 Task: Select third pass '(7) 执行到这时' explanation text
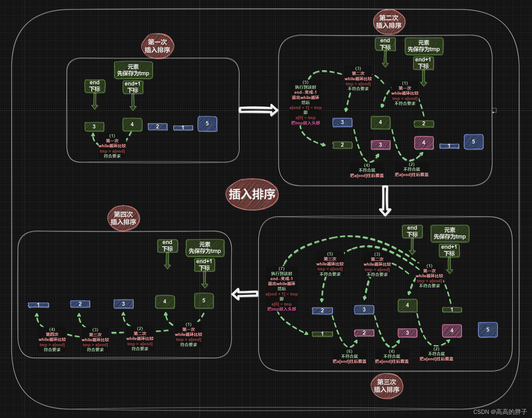[x=282, y=289]
